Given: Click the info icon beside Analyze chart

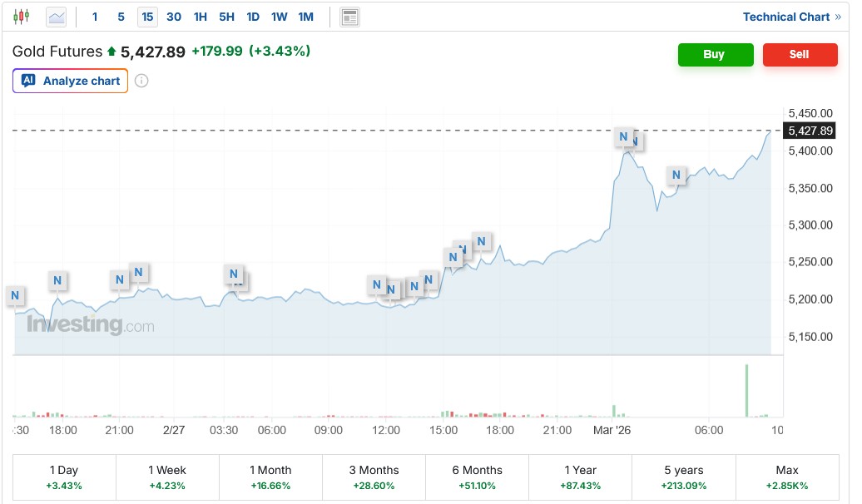Looking at the screenshot, I should click(141, 81).
